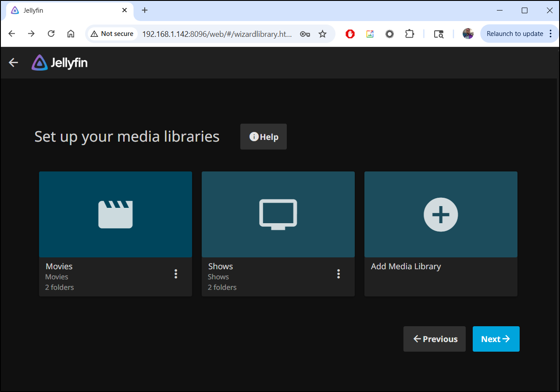The height and width of the screenshot is (392, 560).
Task: Reload the current page
Action: [x=51, y=34]
